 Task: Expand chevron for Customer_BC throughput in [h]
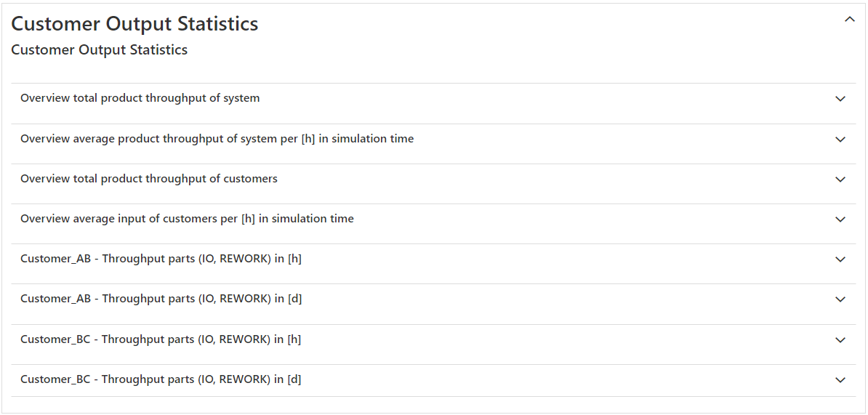pos(840,340)
